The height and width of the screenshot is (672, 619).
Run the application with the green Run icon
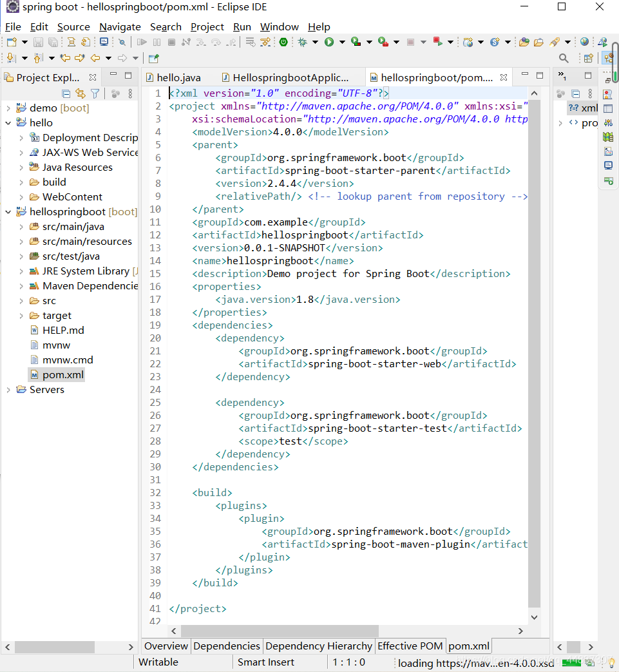pyautogui.click(x=329, y=43)
